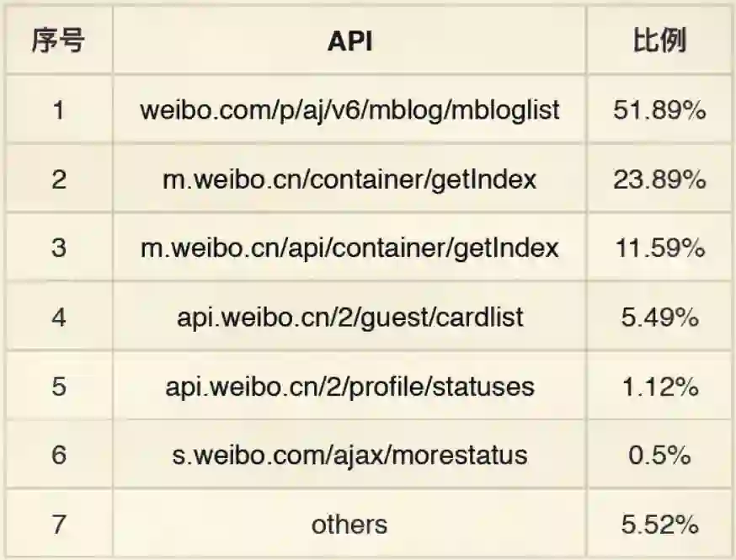
Task: Click the API column header
Action: coord(349,41)
